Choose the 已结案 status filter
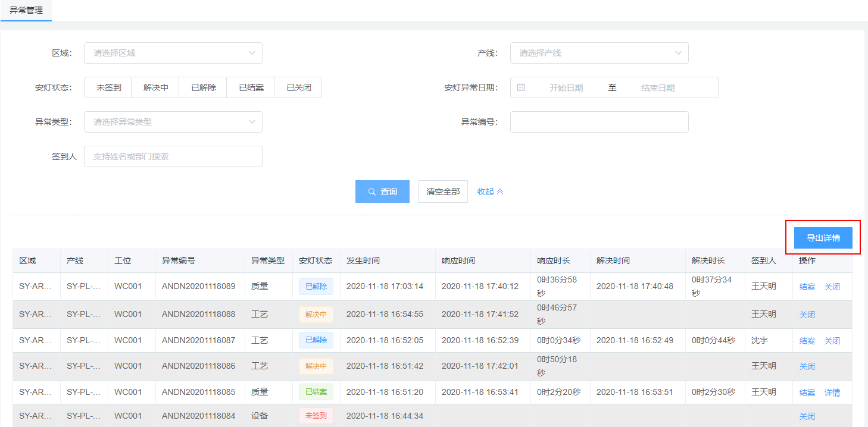868x427 pixels. [x=251, y=87]
